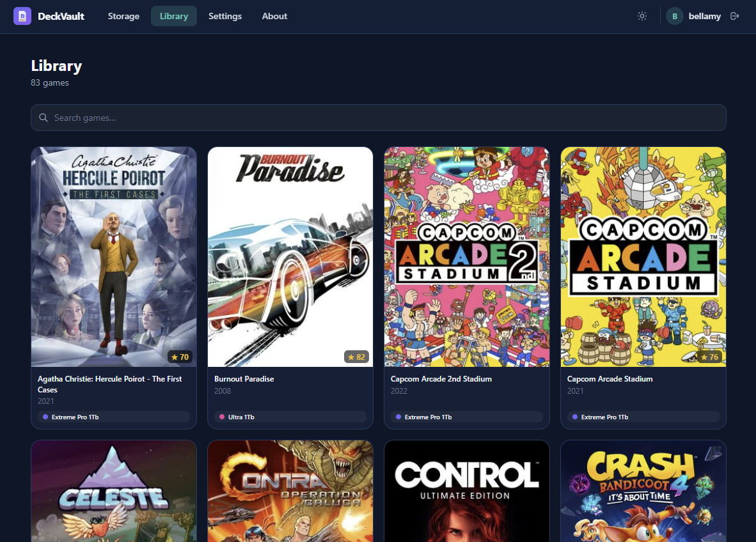Click the Capcom Arcade 2nd Stadium title
Image resolution: width=756 pixels, height=542 pixels.
pyautogui.click(x=441, y=379)
